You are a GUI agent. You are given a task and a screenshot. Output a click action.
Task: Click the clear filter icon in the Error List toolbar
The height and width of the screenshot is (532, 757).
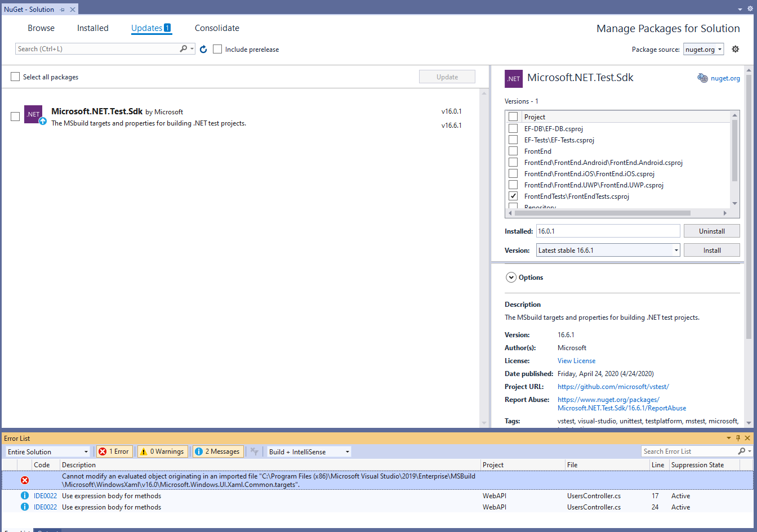pyautogui.click(x=255, y=451)
